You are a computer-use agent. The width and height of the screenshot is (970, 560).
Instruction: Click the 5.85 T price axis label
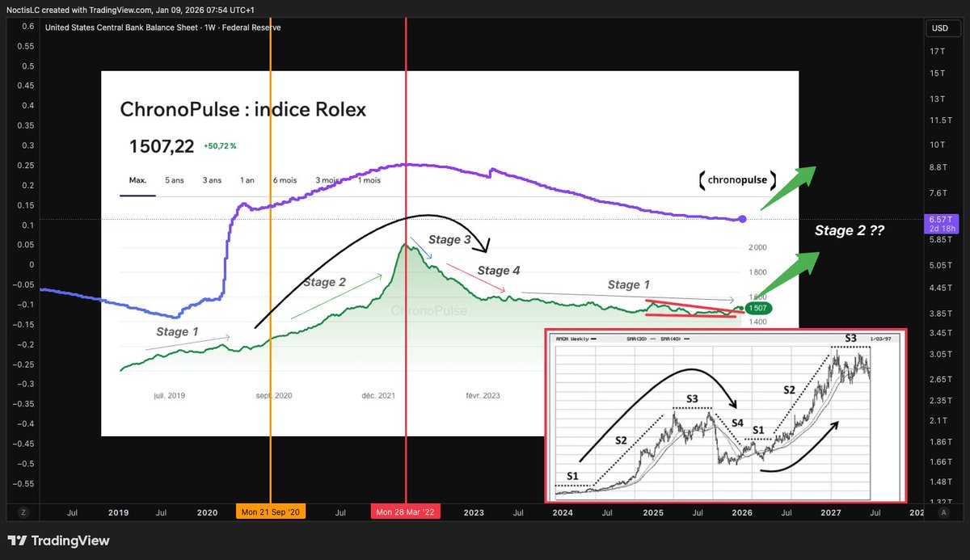tap(940, 240)
